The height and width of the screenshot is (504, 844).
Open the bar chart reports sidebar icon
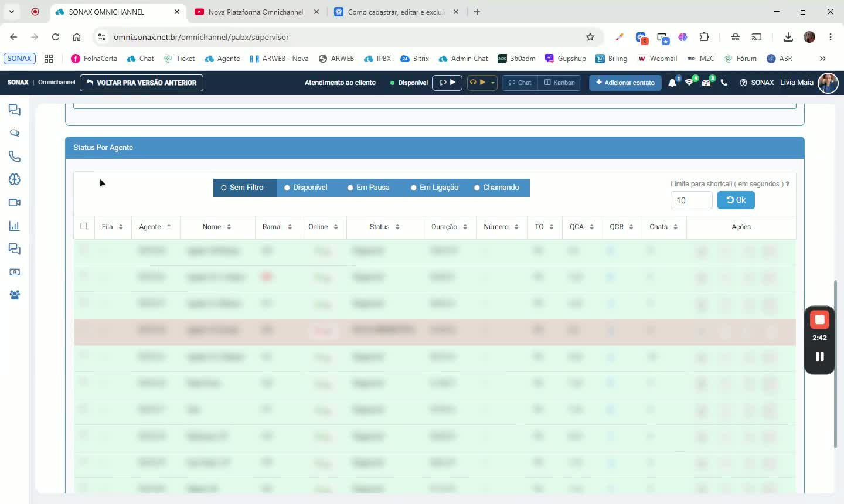(15, 226)
